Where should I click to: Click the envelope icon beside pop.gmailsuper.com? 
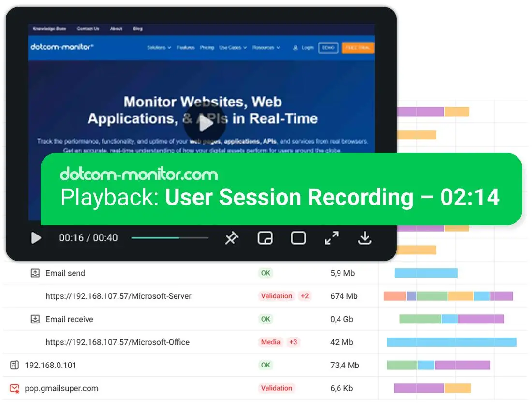pos(14,388)
